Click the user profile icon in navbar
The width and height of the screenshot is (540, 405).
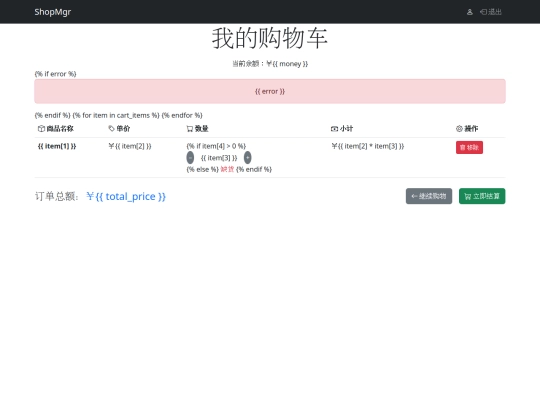point(469,12)
